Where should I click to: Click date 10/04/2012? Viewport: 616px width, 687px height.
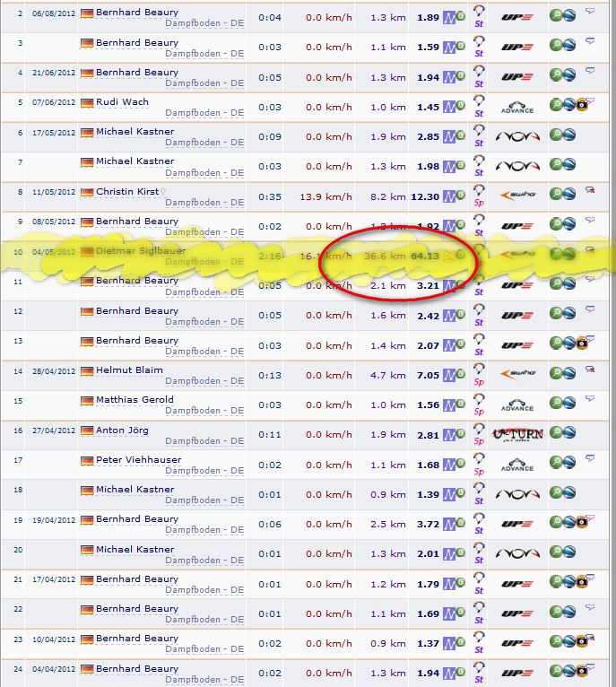[x=54, y=639]
